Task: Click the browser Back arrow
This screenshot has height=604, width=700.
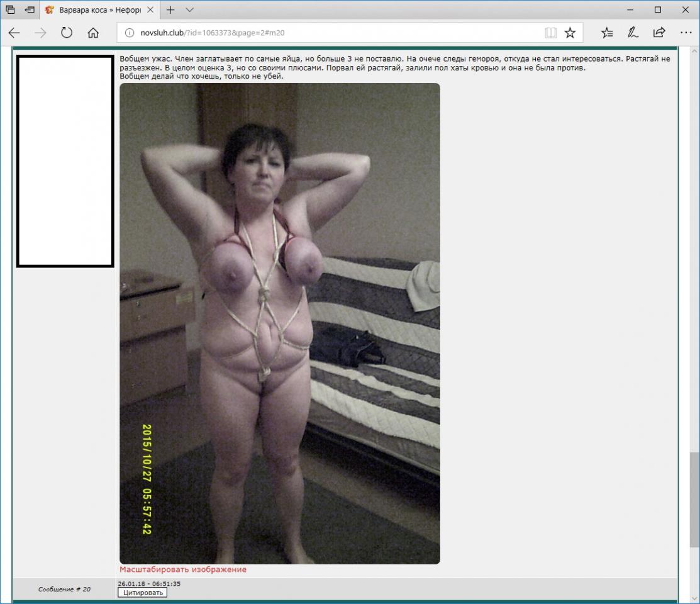Action: (14, 33)
